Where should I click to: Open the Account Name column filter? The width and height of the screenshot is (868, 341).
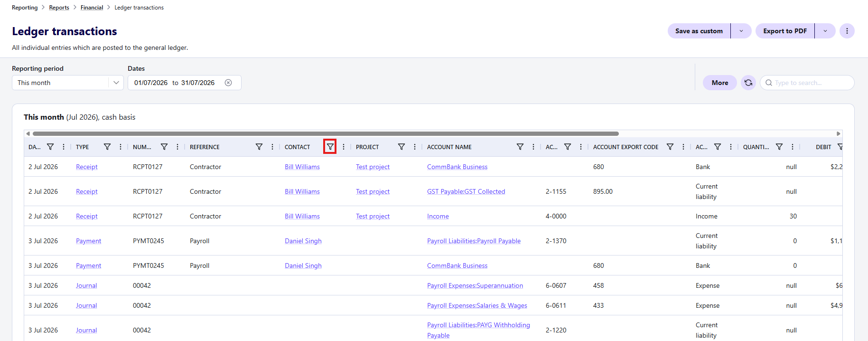pyautogui.click(x=520, y=147)
